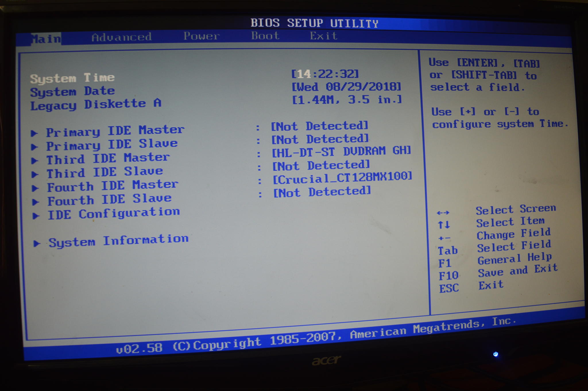Click the triangle next to Primary IDE Slave
Screen dimensions: 588x391
click(x=34, y=147)
